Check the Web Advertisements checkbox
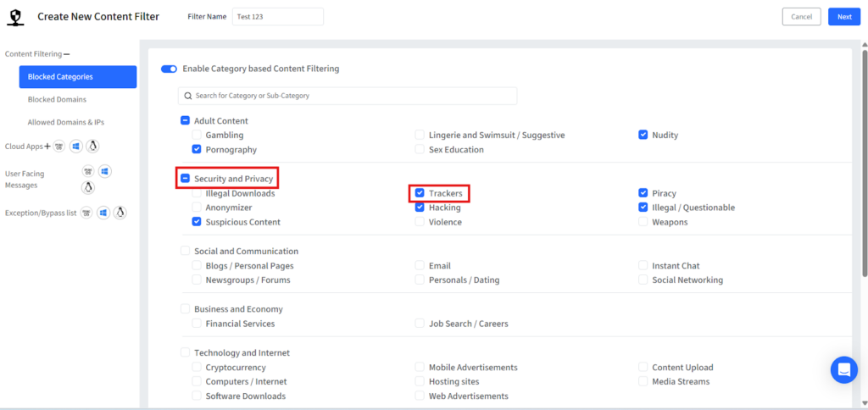 pyautogui.click(x=420, y=396)
